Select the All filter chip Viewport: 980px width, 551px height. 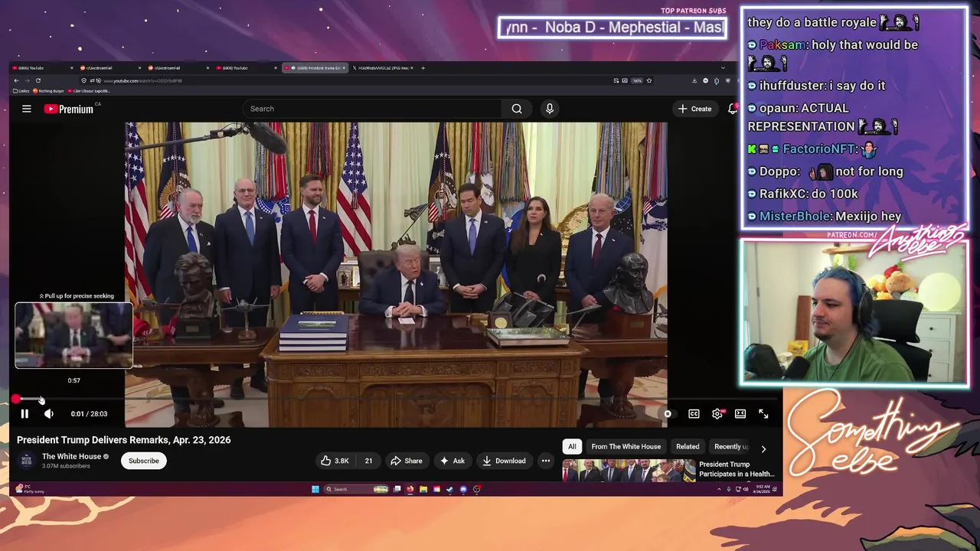pos(572,446)
